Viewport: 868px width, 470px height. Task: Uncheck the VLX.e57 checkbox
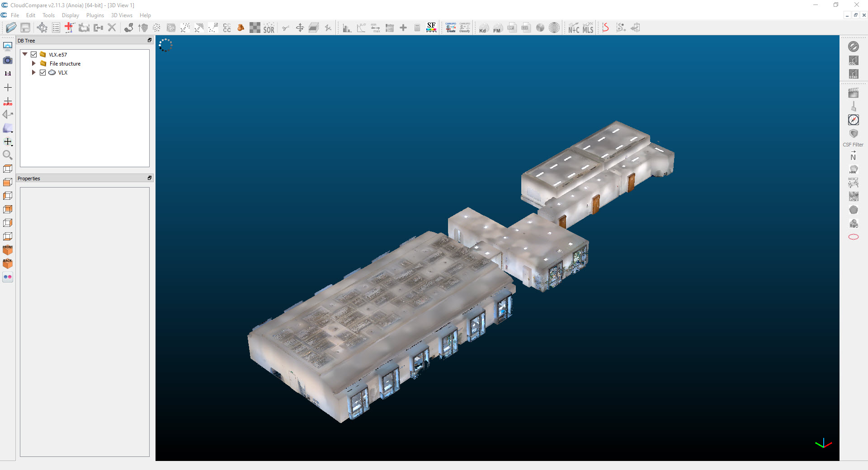[x=34, y=55]
